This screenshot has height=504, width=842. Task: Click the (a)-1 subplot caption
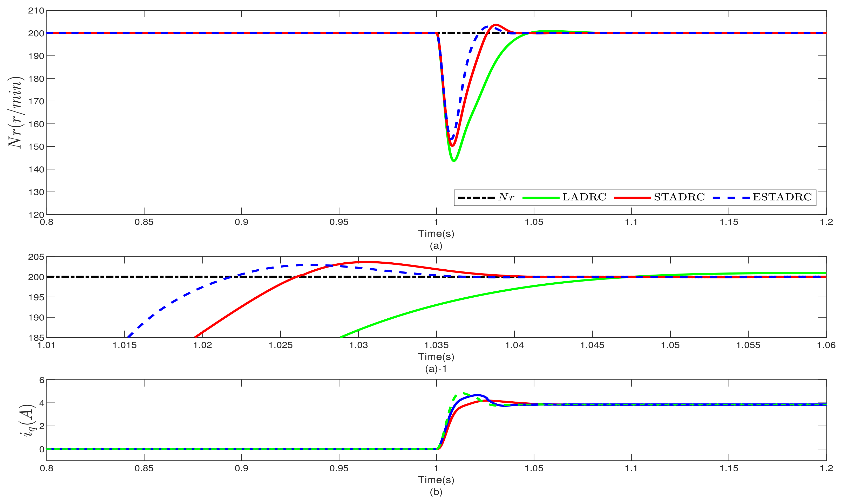436,369
